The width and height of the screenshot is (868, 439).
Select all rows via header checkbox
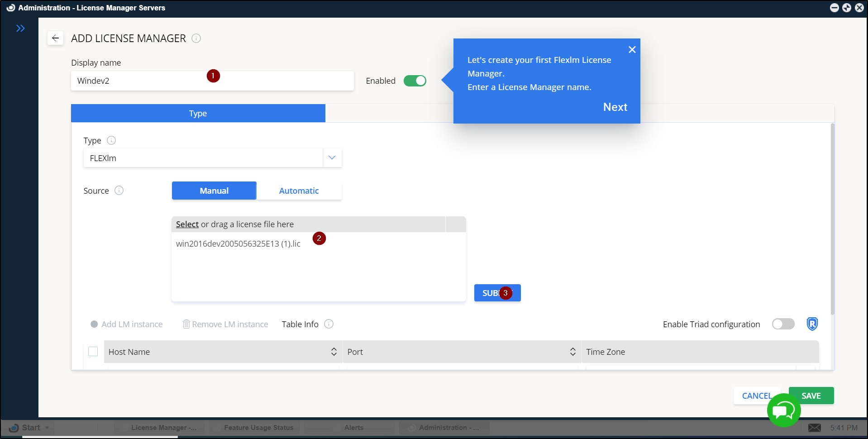coord(93,351)
